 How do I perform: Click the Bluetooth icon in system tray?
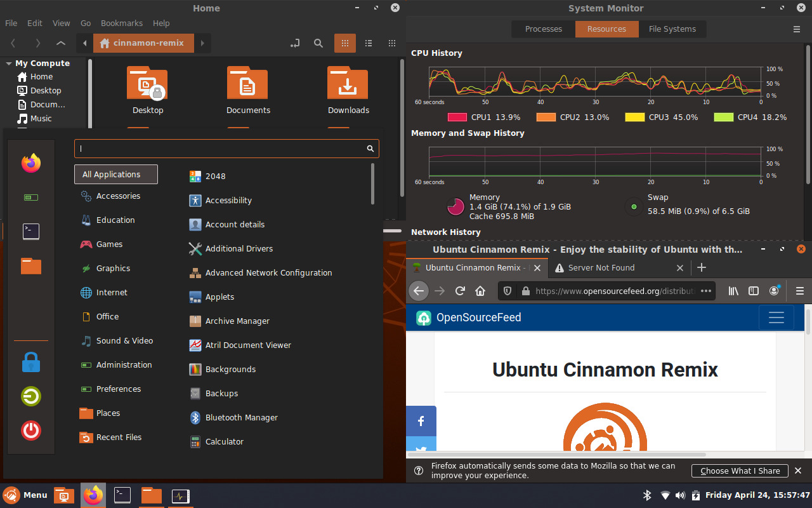coord(647,495)
